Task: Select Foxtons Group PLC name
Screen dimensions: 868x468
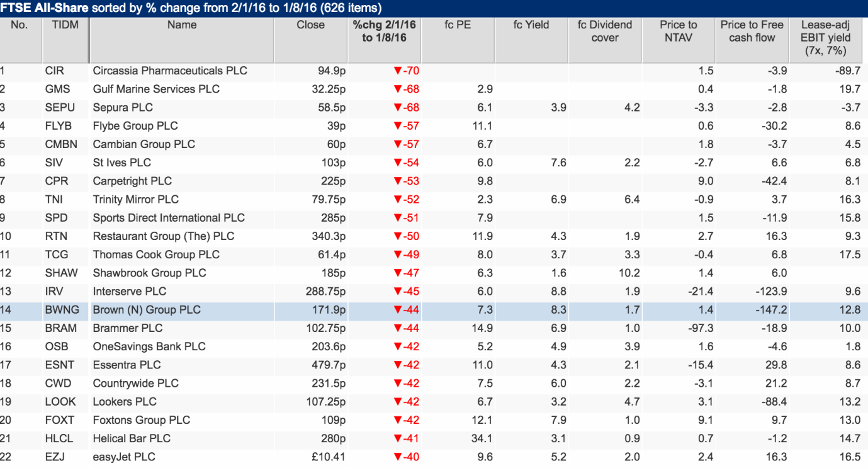Action: click(x=141, y=420)
